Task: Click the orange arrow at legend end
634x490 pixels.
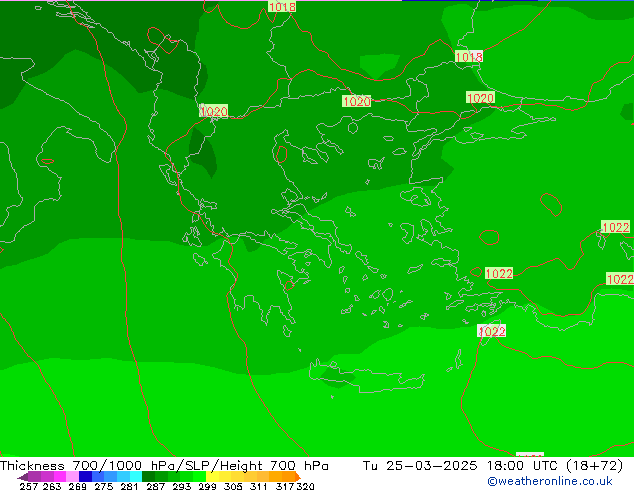Action: [298, 477]
